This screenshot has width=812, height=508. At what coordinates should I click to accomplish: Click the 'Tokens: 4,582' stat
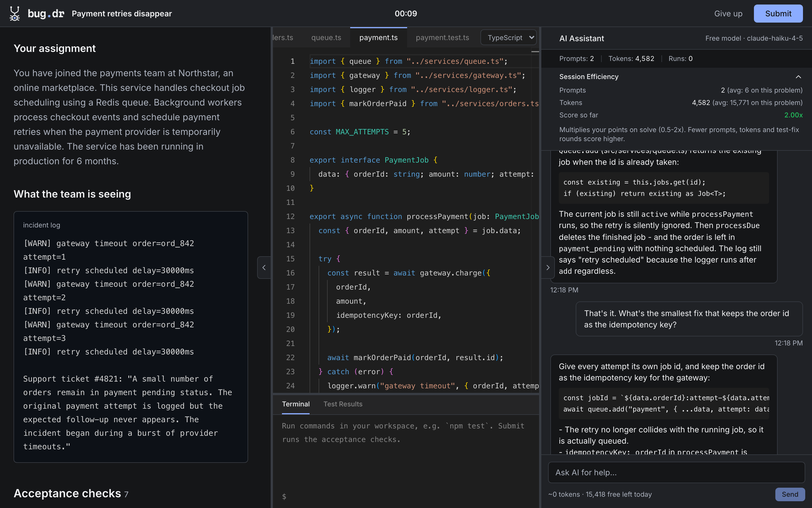click(631, 58)
